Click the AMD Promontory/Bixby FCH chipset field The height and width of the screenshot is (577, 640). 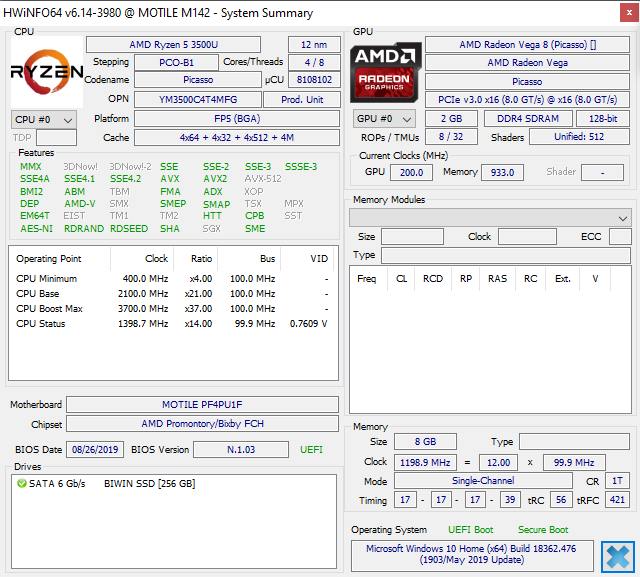pyautogui.click(x=202, y=424)
